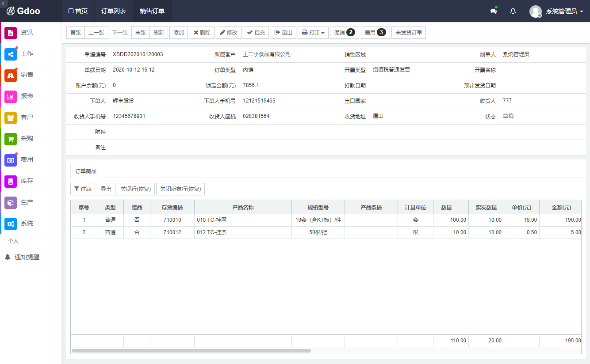Open the 库存 inventory database icon

(11, 181)
